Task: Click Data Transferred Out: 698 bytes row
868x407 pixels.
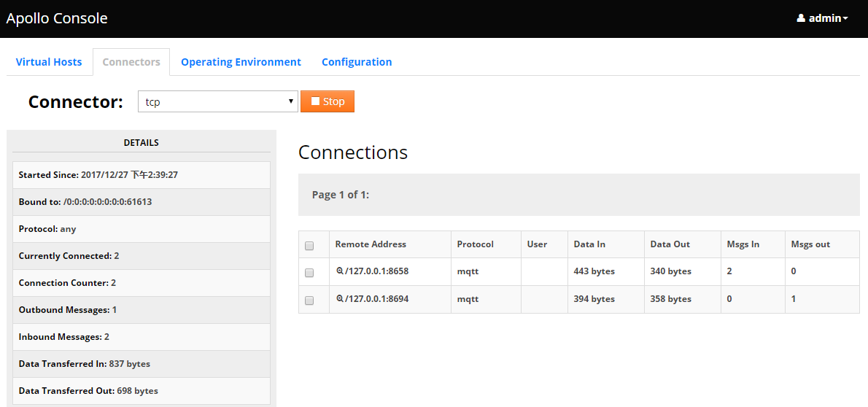Action: click(x=142, y=391)
